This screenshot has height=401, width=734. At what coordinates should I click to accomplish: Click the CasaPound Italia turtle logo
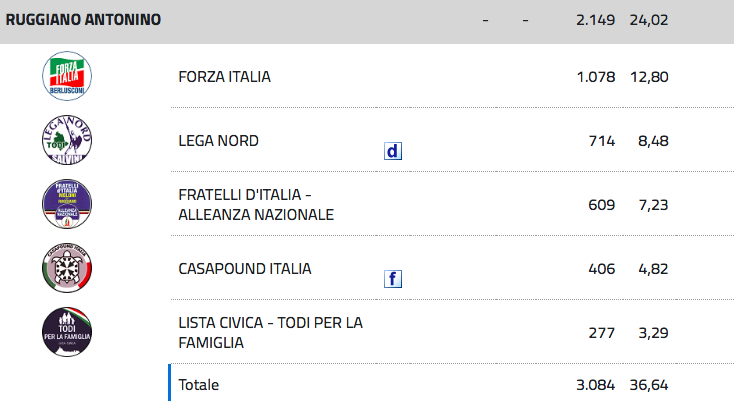[67, 268]
